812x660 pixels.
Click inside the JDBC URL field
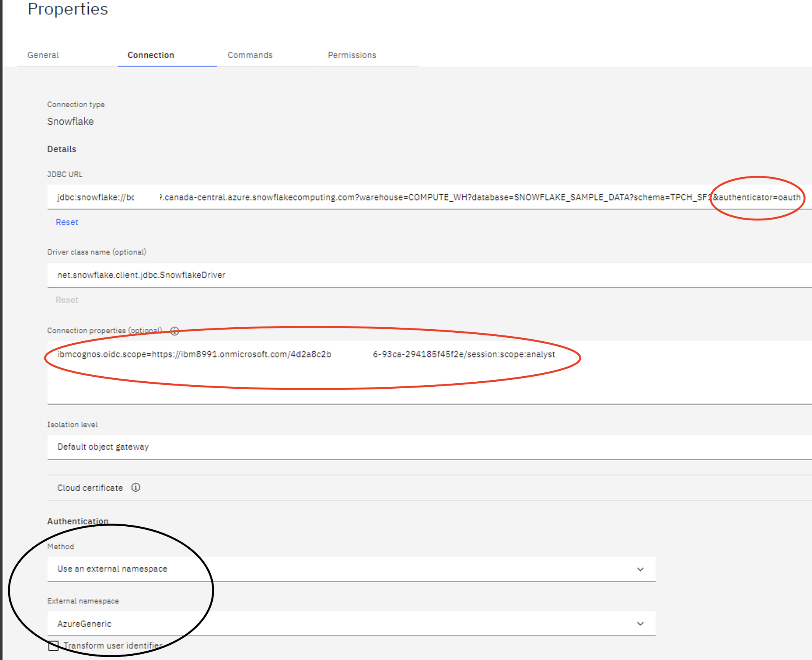point(429,197)
